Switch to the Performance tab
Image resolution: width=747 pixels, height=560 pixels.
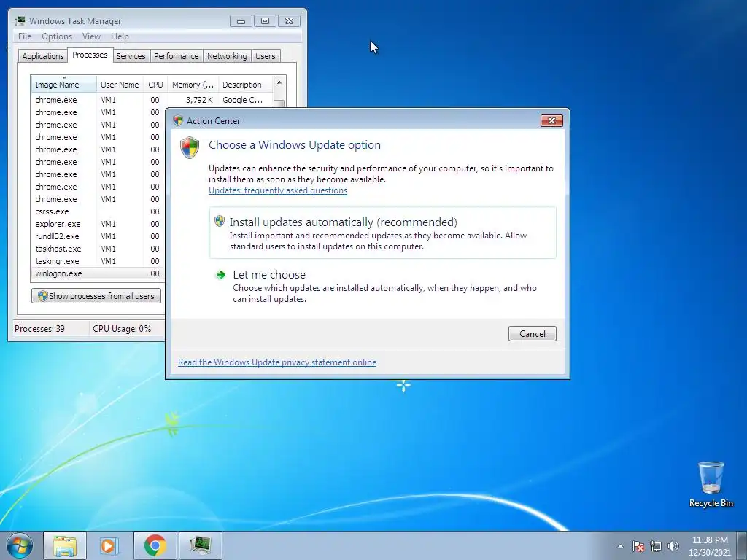point(177,55)
